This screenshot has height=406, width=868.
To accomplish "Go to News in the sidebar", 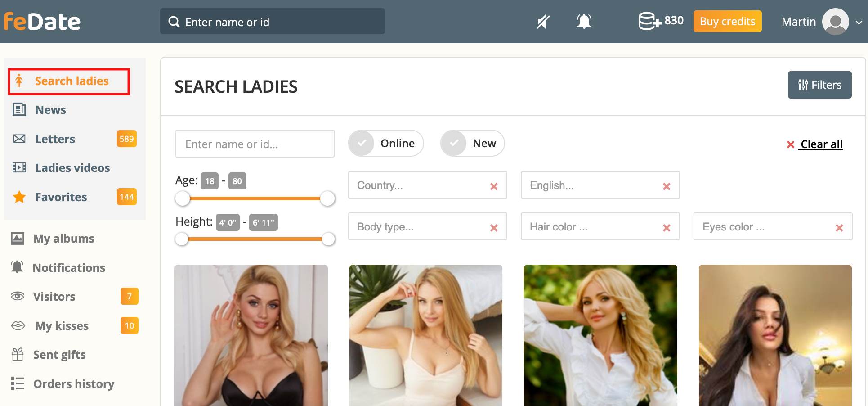I will point(50,110).
